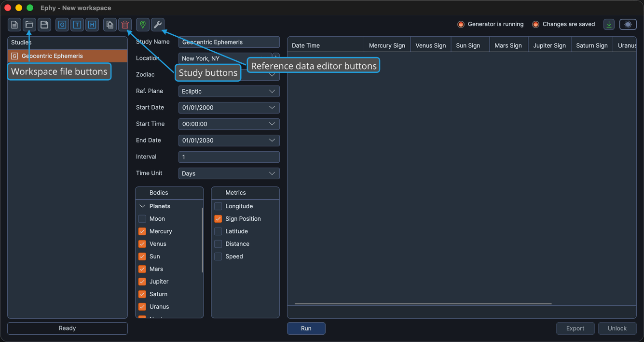The height and width of the screenshot is (342, 644).
Task: Click the Run button
Action: 306,328
